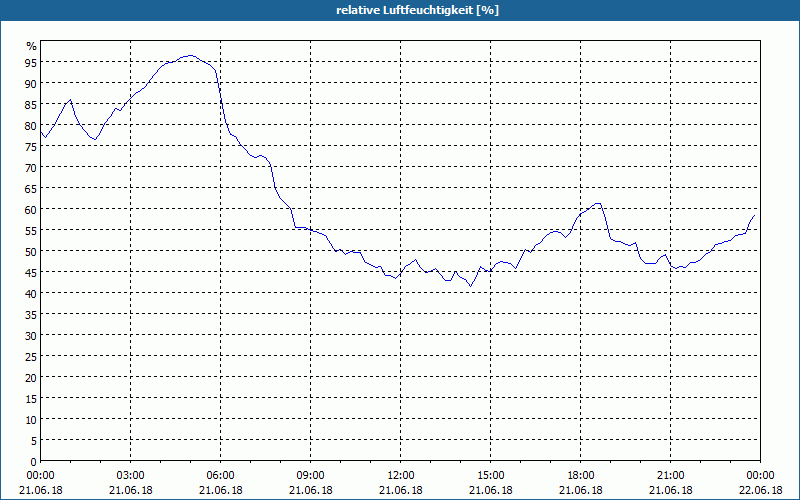Click the 09:00 time label on x-axis
This screenshot has height=500, width=800.
[311, 475]
